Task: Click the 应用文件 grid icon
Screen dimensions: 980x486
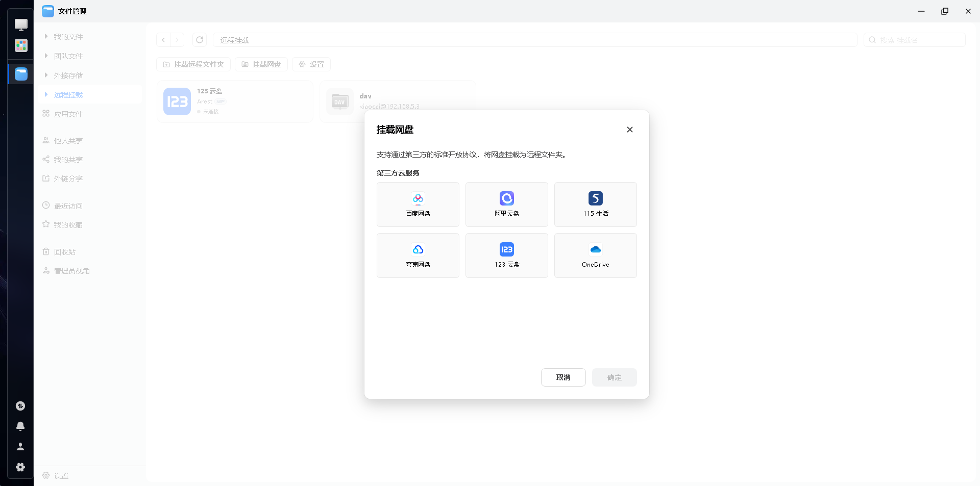Action: pos(46,114)
